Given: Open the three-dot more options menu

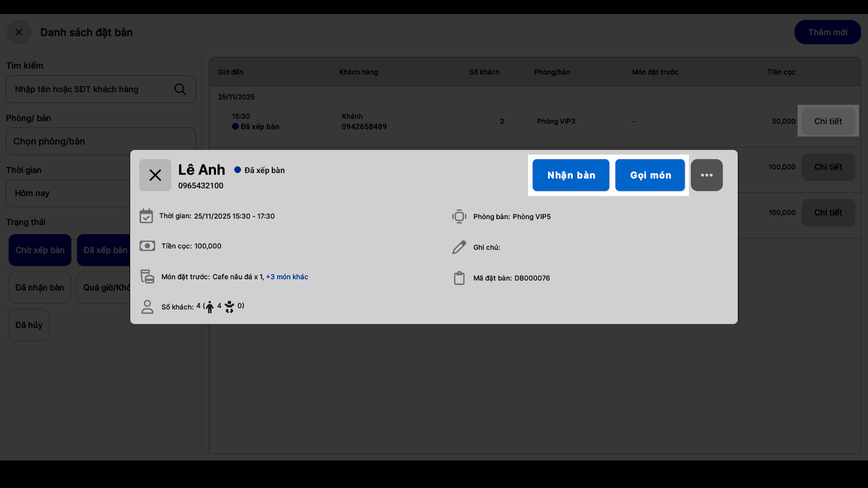Looking at the screenshot, I should (x=706, y=175).
